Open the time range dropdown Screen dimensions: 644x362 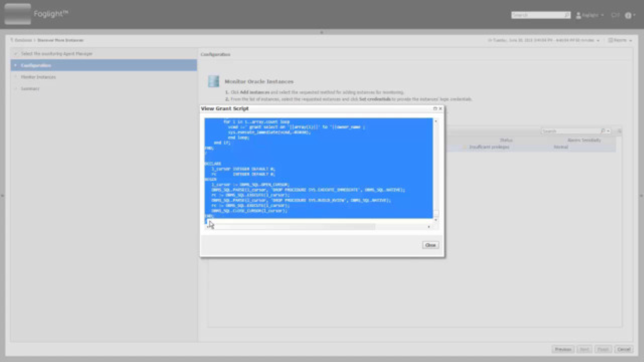(x=598, y=40)
